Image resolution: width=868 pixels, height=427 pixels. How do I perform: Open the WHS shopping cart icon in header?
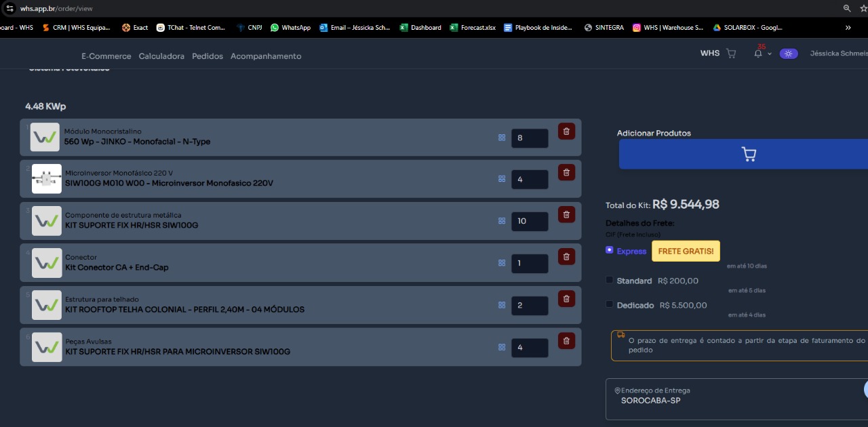coord(731,54)
